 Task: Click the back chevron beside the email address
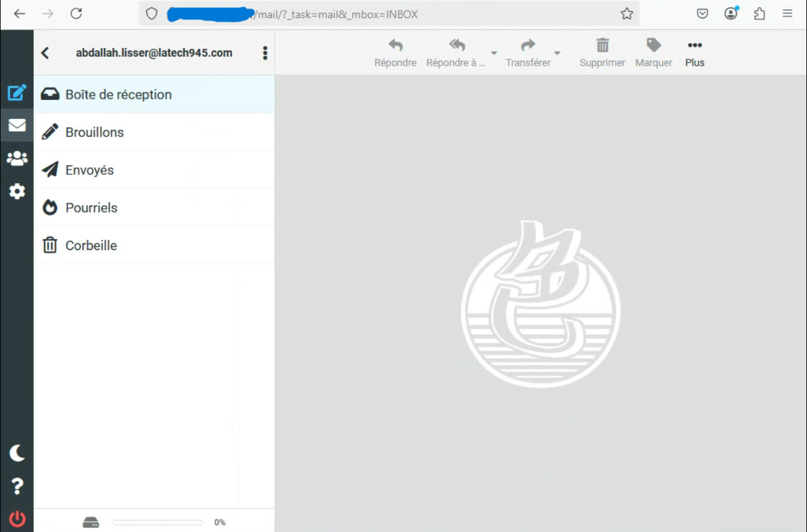pos(45,53)
